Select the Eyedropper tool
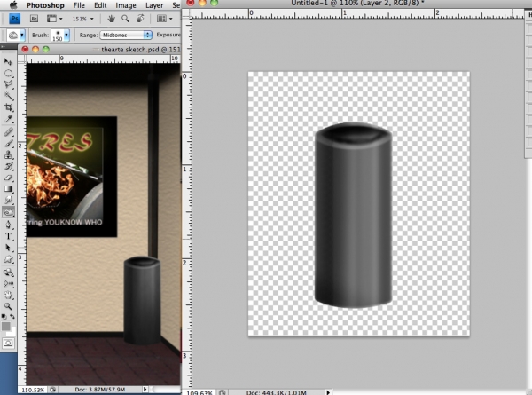The height and width of the screenshot is (395, 532). [8, 119]
